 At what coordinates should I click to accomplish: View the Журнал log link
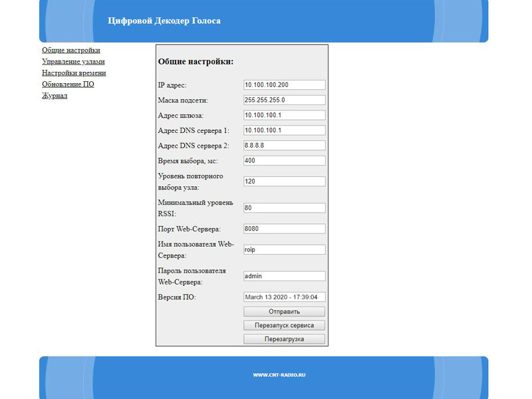click(55, 96)
